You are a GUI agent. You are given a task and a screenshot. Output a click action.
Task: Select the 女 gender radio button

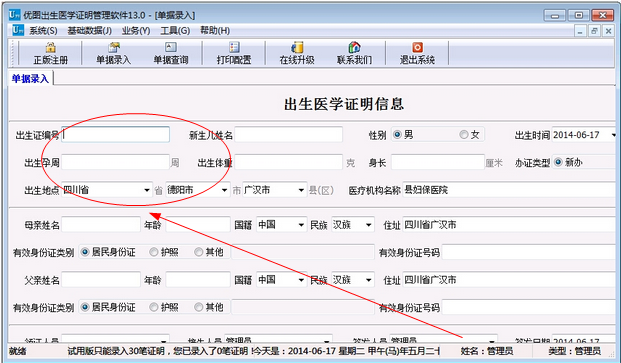point(463,135)
